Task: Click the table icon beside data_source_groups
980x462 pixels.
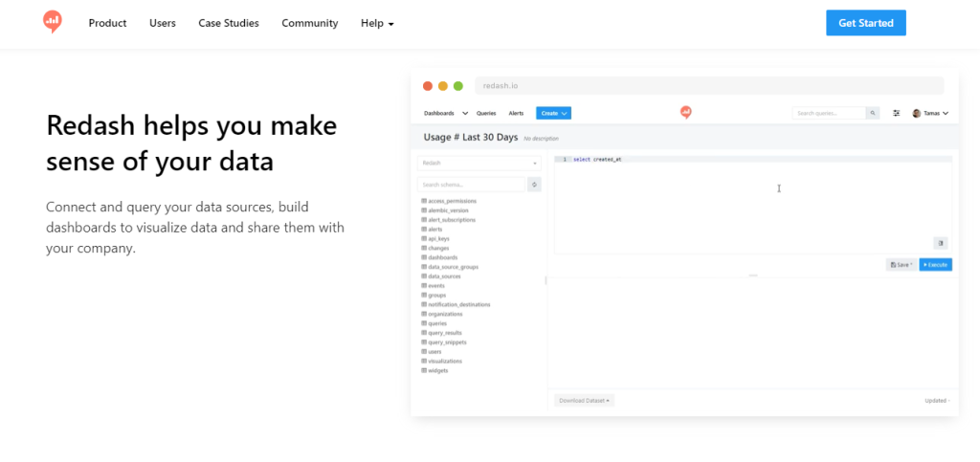Action: [424, 267]
